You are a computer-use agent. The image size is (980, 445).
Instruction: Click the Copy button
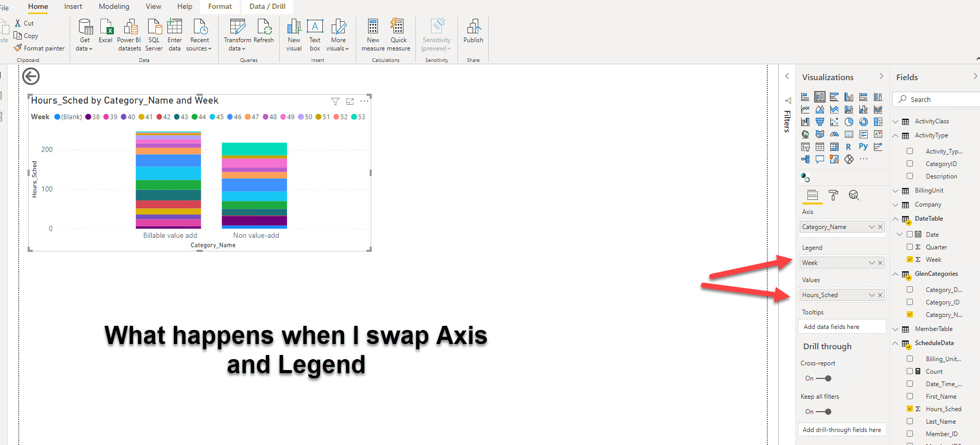[27, 36]
